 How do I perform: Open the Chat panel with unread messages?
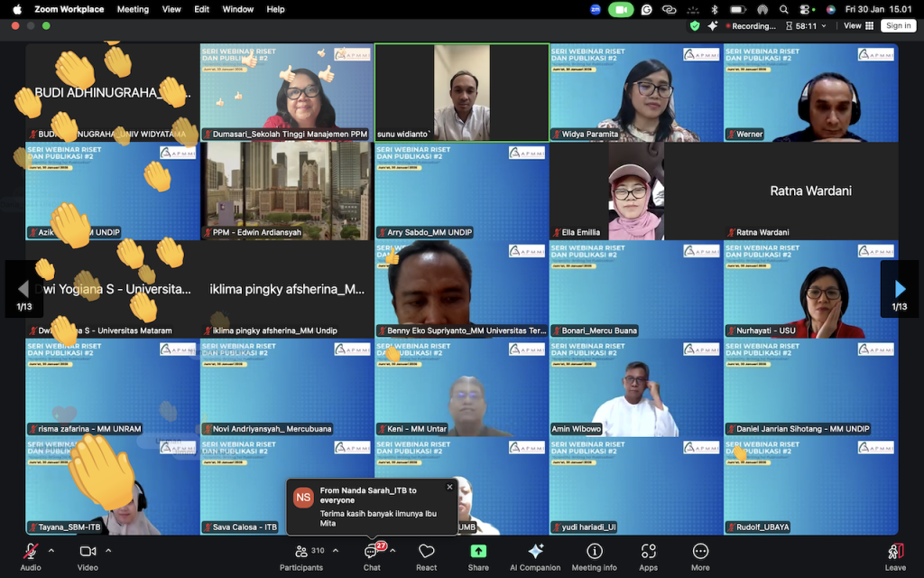372,556
